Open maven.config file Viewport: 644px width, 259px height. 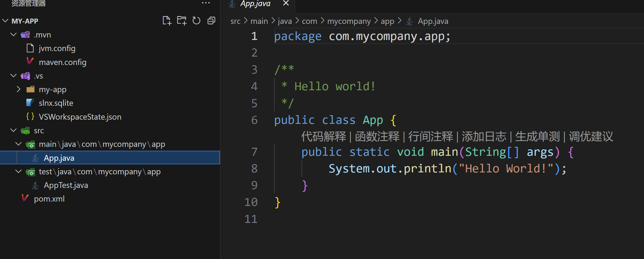[x=63, y=62]
